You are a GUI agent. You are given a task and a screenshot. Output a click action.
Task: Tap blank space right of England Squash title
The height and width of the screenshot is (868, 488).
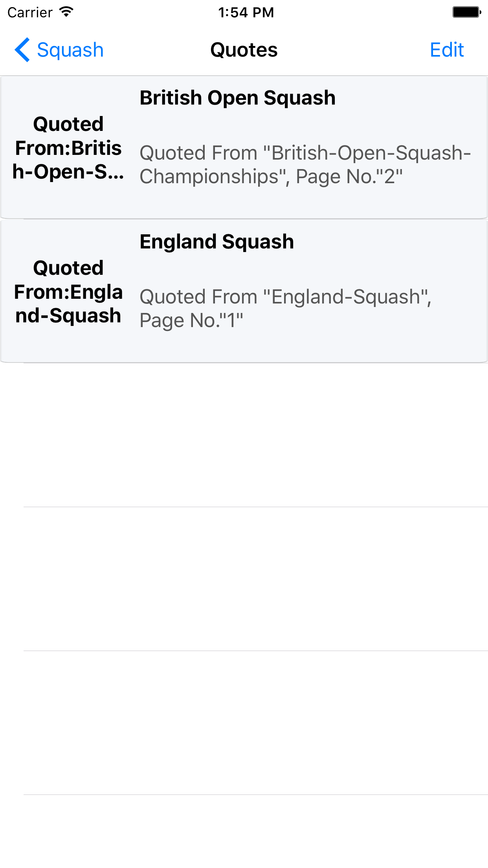pos(389,242)
